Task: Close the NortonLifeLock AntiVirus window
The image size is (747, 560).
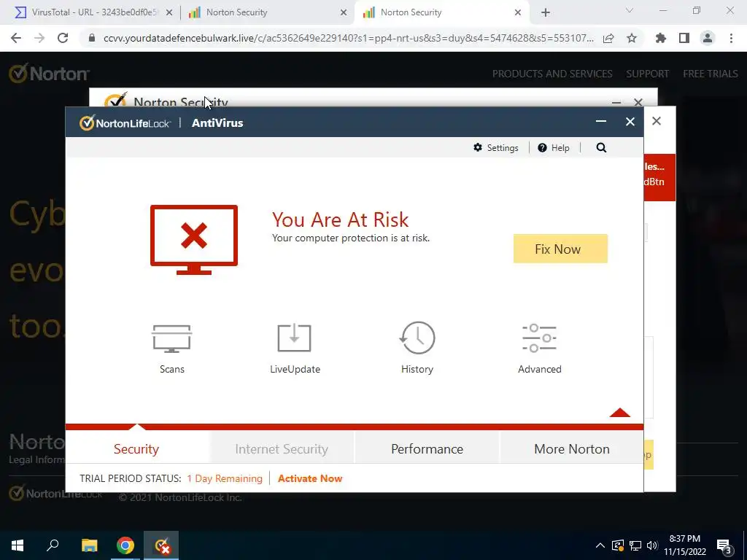Action: tap(630, 122)
